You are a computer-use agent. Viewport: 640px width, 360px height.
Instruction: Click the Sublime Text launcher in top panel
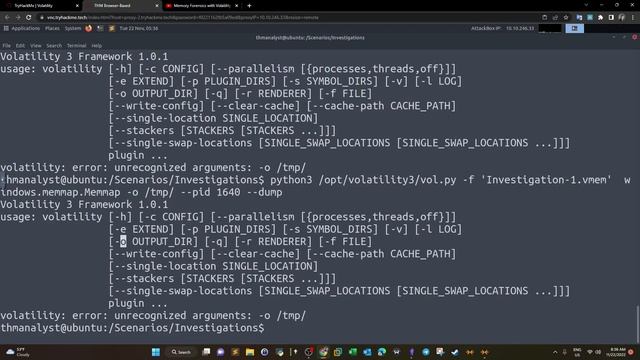pyautogui.click(x=111, y=29)
